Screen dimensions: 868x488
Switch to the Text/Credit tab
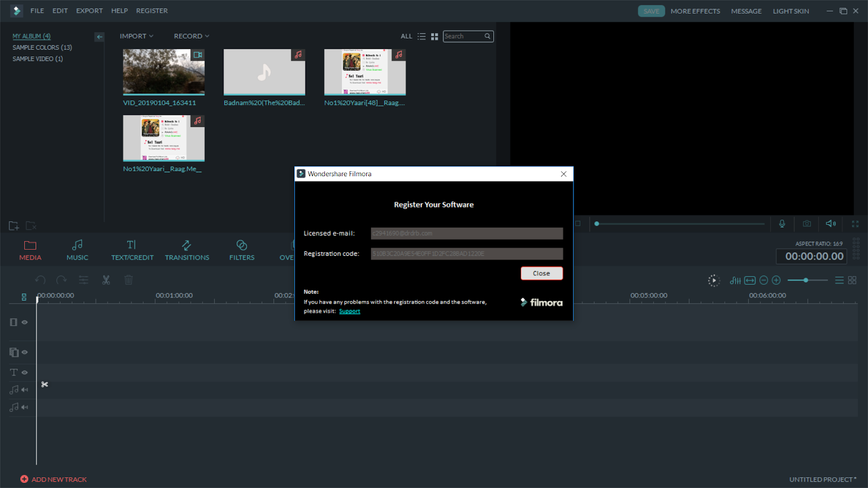pyautogui.click(x=132, y=250)
